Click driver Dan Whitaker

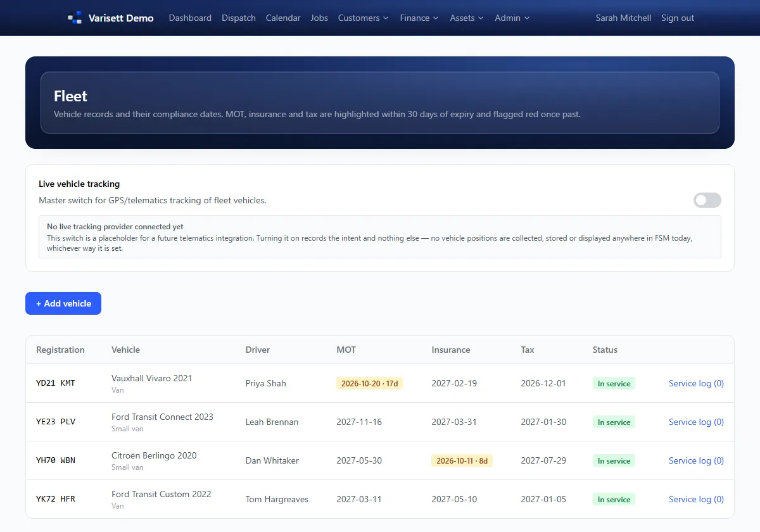[272, 460]
